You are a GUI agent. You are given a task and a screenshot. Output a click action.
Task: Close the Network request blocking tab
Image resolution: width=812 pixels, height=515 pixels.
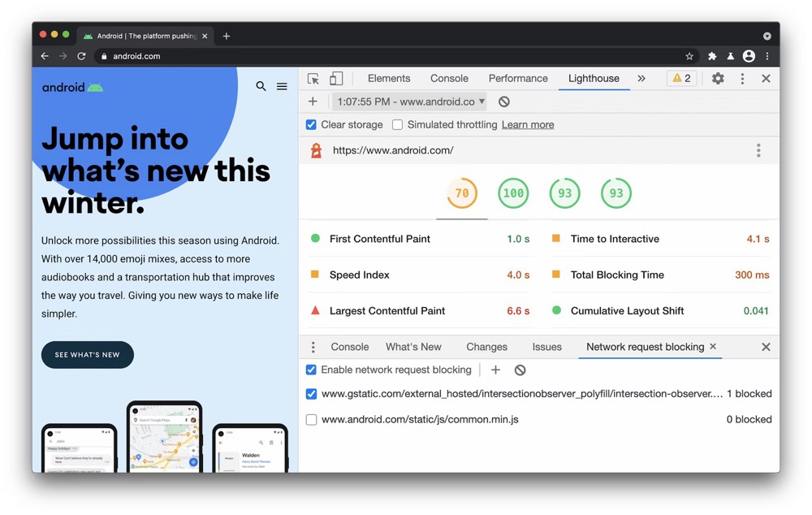(x=713, y=346)
